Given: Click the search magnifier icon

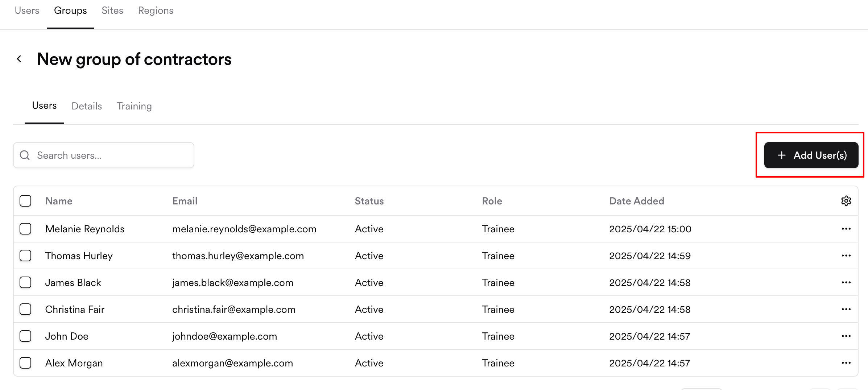Looking at the screenshot, I should coord(25,155).
